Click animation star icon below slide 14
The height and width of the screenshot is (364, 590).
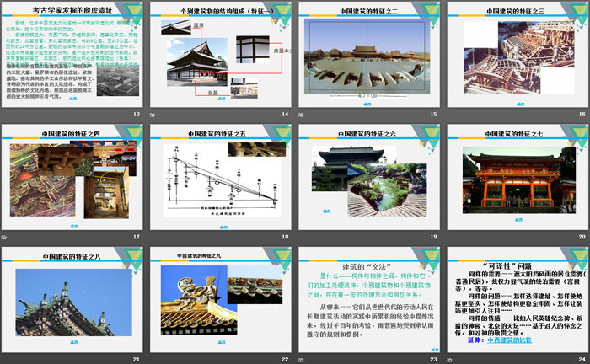tap(153, 115)
